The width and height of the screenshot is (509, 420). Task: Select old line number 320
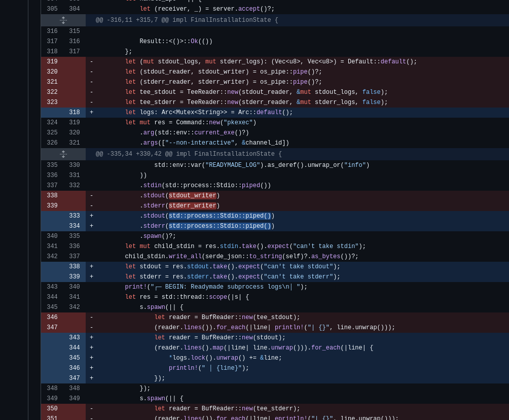52,72
